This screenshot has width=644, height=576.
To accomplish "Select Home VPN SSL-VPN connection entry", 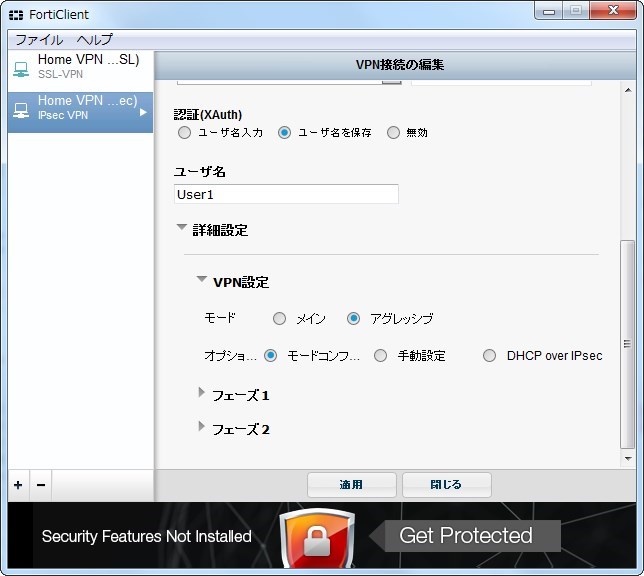I will pos(80,71).
